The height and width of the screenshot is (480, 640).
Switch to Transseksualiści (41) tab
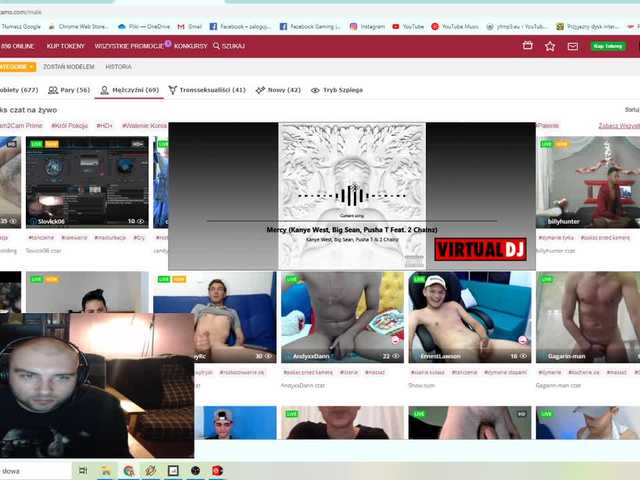[x=207, y=90]
